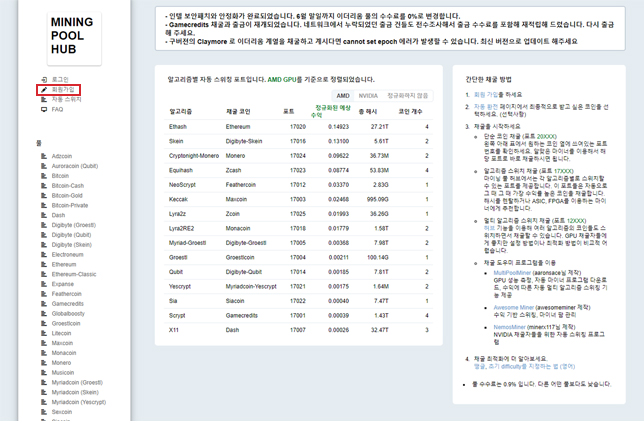Click the chart icon next to Ethereum-Classic
The width and height of the screenshot is (644, 423).
[x=44, y=274]
